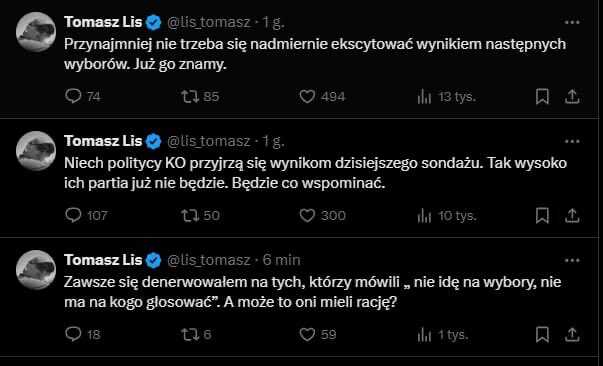603x366 pixels.
Task: Reply to the tweet with 74 comments
Action: click(x=73, y=96)
